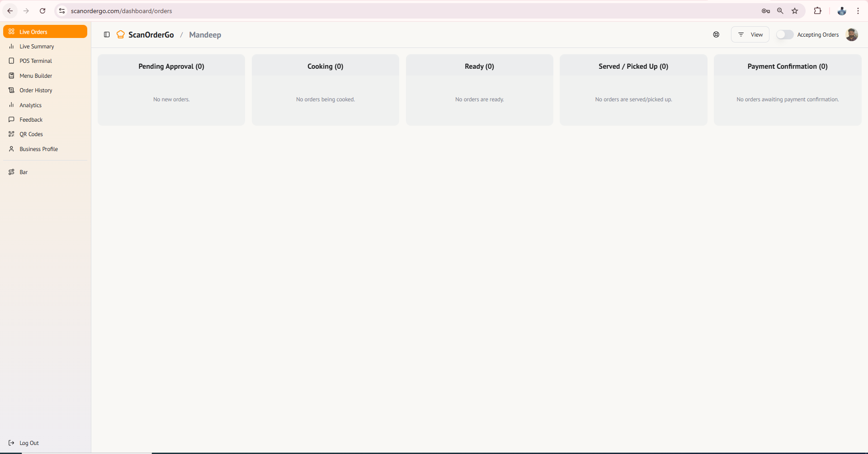Click the Feedback chat bubble icon
Image resolution: width=868 pixels, height=454 pixels.
[11, 119]
